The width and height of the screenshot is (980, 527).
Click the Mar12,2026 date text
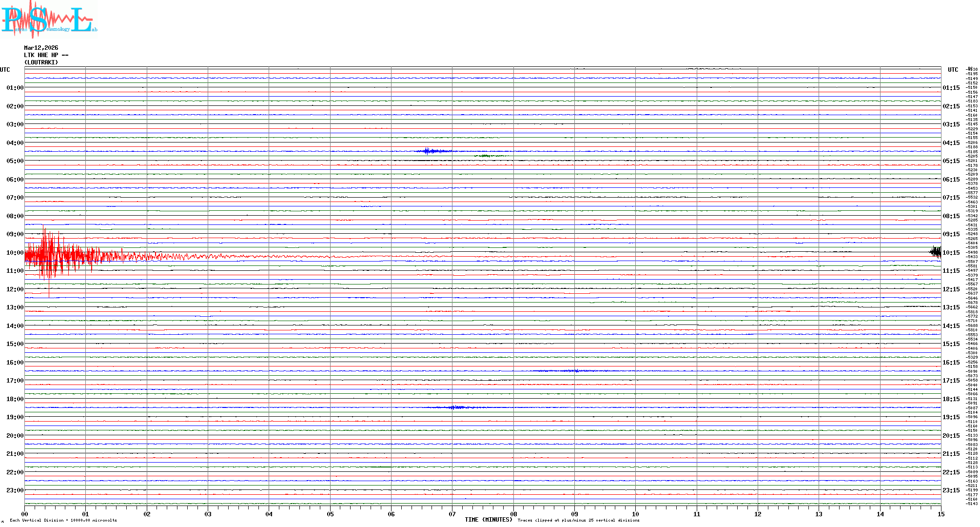coord(41,48)
